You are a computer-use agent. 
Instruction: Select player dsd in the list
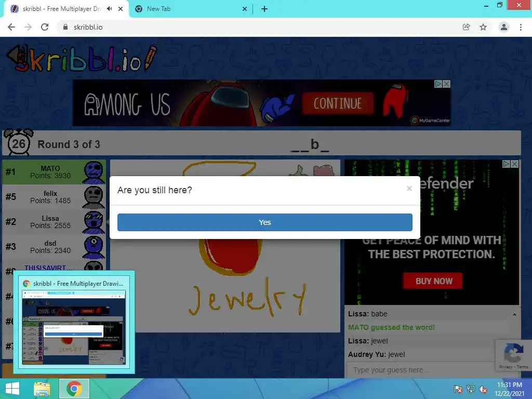(54, 247)
